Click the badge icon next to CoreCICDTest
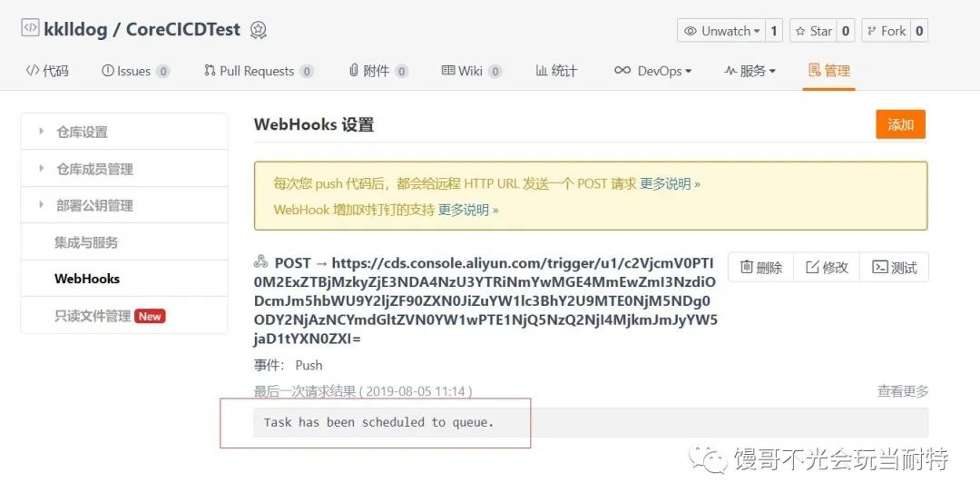The height and width of the screenshot is (502, 980). point(258,30)
